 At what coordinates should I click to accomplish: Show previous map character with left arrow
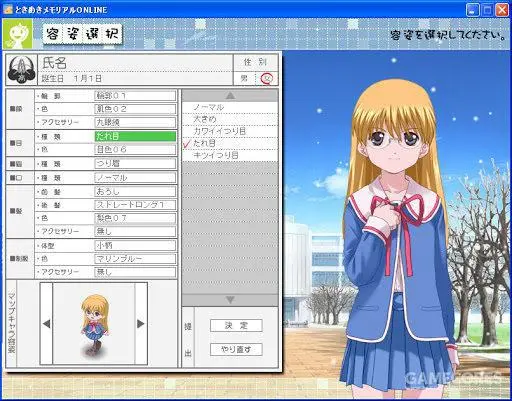click(46, 324)
